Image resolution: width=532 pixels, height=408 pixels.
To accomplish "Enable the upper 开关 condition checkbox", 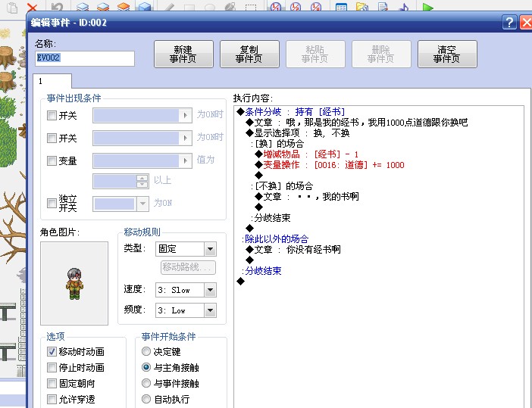I will (52, 115).
